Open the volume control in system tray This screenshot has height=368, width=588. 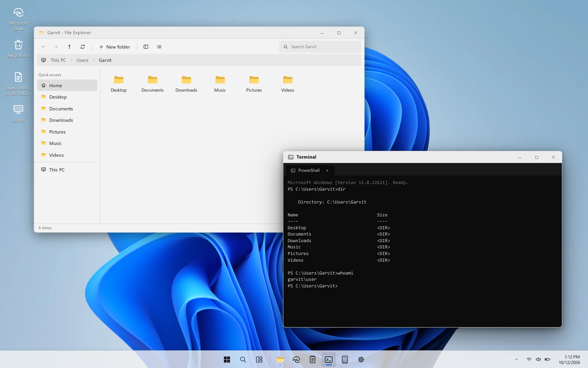538,360
